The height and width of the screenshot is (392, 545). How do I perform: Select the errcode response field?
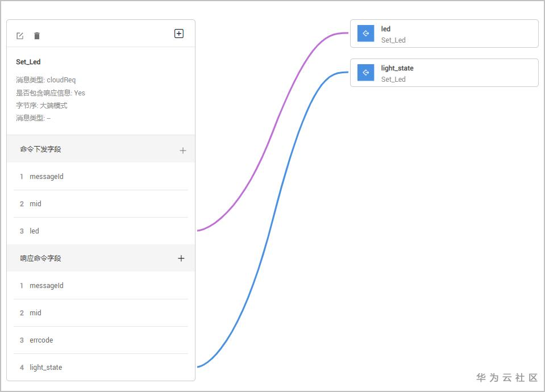(x=41, y=340)
